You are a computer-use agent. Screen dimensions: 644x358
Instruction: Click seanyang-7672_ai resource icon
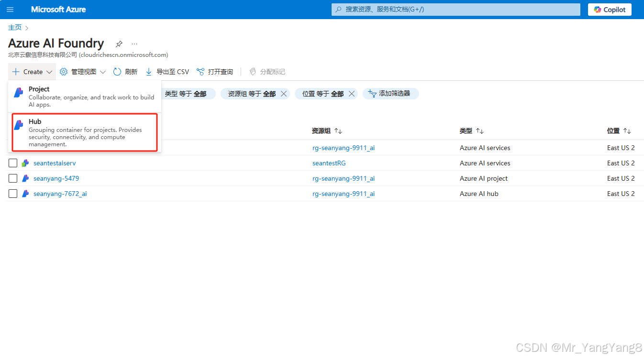tap(25, 194)
